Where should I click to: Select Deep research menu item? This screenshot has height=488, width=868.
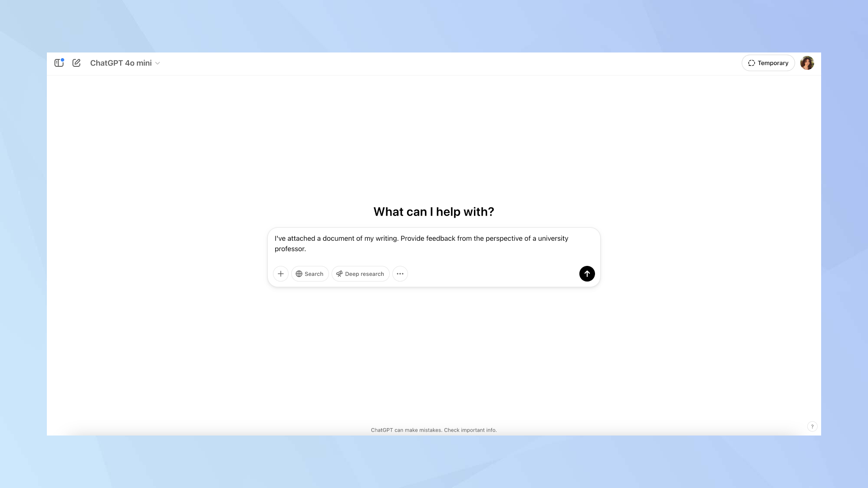(360, 273)
